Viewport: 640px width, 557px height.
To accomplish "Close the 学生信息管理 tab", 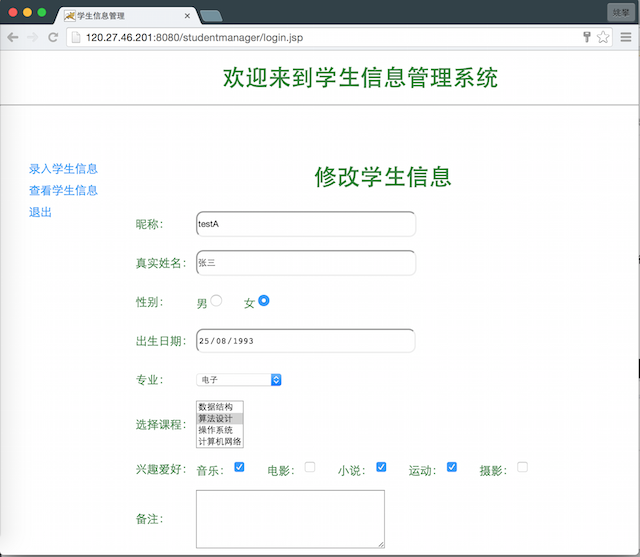I will coord(187,16).
